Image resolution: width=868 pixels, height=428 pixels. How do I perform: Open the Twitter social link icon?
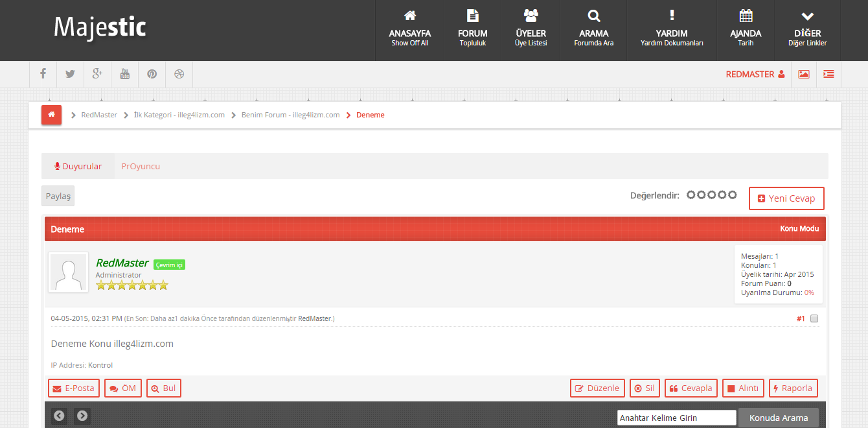70,74
